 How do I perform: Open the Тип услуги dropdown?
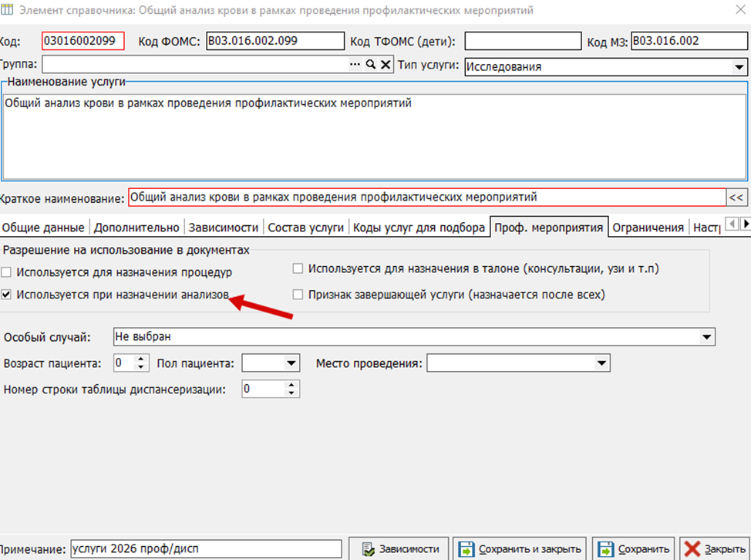coord(739,67)
